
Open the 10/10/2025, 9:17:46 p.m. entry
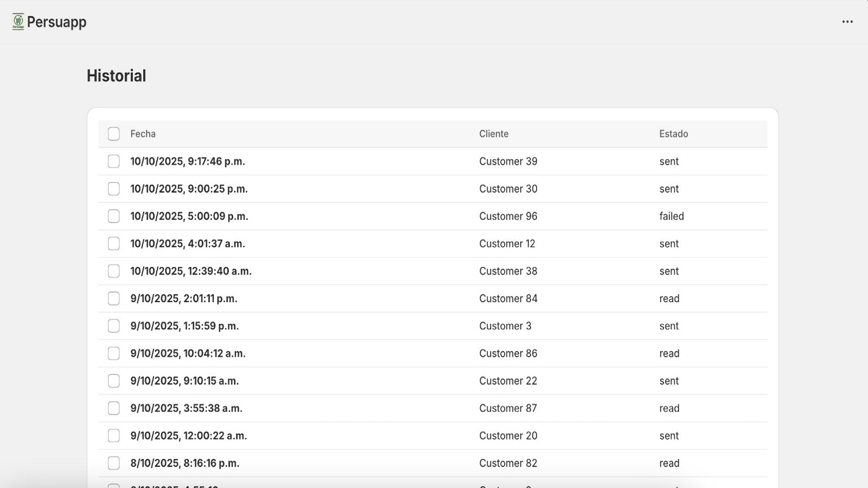coord(187,162)
